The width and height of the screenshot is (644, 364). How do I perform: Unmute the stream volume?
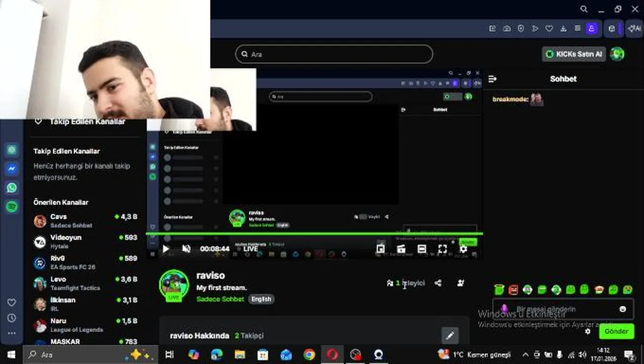click(186, 249)
